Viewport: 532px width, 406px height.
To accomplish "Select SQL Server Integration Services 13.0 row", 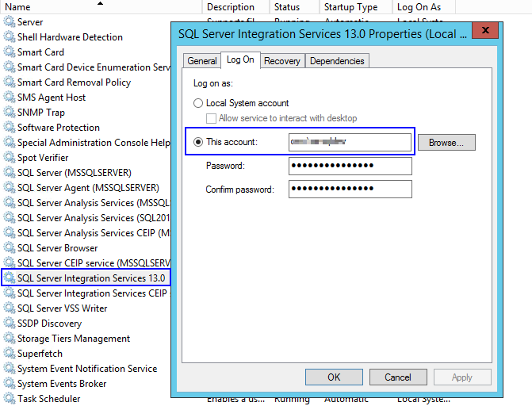I will tap(86, 278).
